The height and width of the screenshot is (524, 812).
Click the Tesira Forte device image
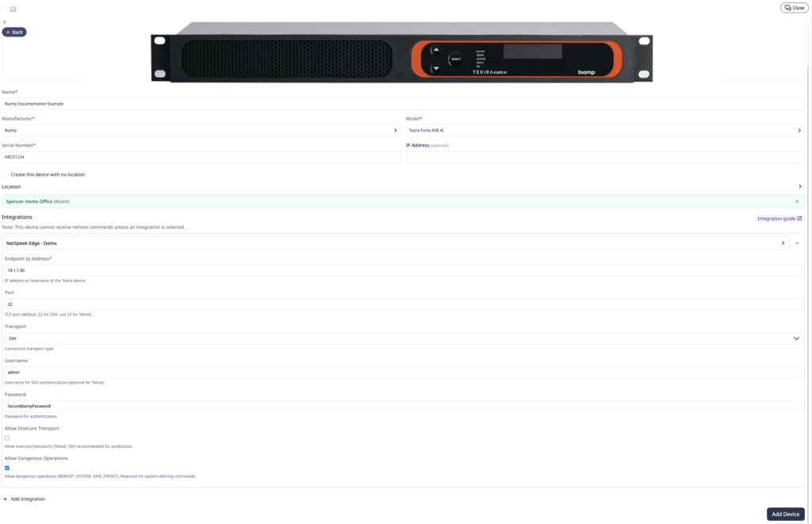coord(402,52)
